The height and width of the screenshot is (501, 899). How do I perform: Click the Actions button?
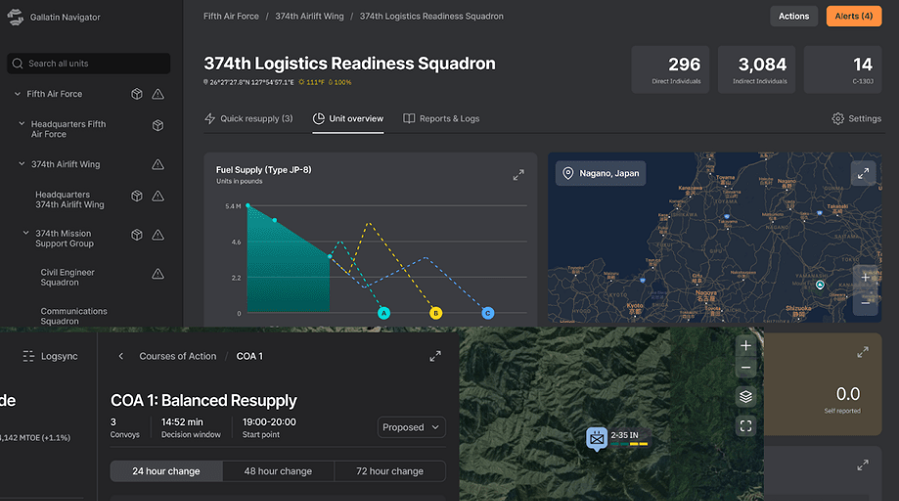tap(794, 16)
